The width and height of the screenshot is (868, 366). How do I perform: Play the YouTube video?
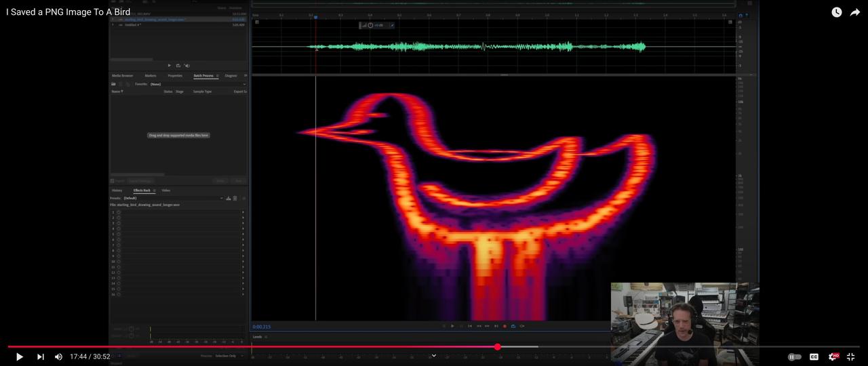pyautogui.click(x=19, y=357)
